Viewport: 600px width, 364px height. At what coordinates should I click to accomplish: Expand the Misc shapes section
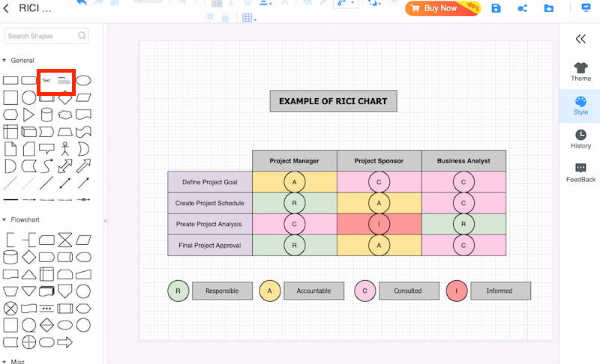[x=4, y=361]
